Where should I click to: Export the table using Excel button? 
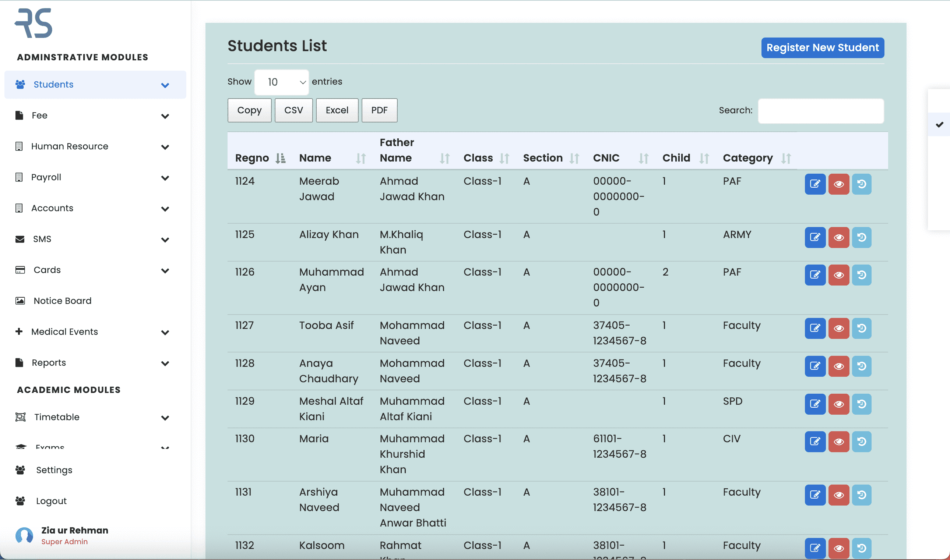pos(337,110)
